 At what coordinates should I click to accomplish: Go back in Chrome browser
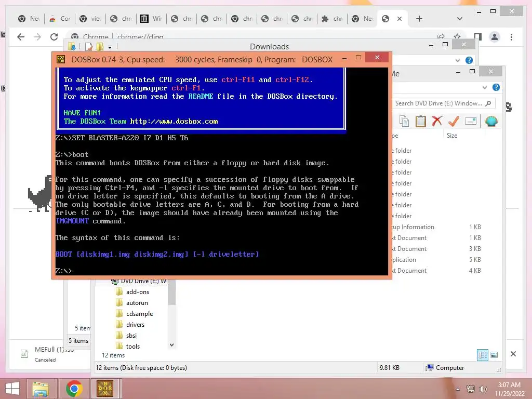[21, 37]
